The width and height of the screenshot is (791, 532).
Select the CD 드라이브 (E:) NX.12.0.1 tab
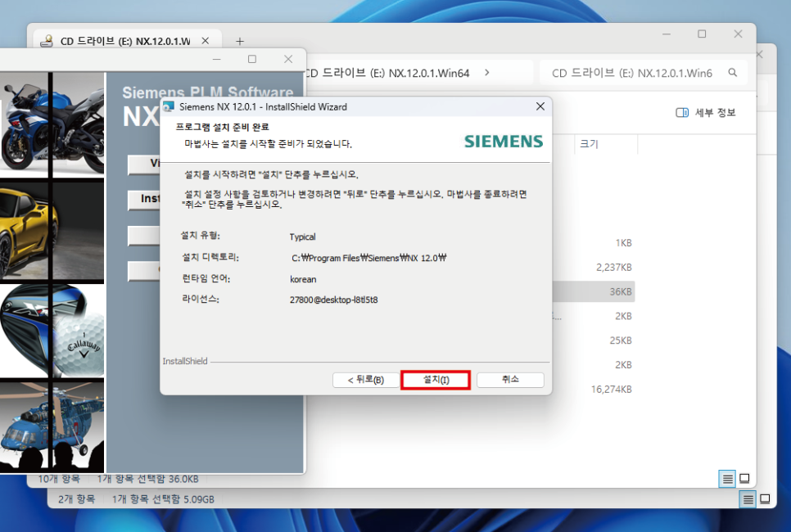(125, 41)
